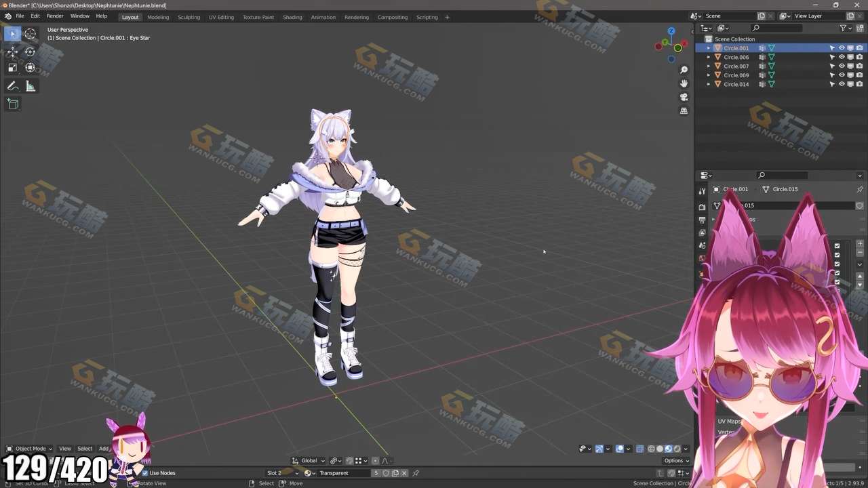Choose the Move tool in the toolbar
Screen dimensions: 868x488
[x=12, y=52]
